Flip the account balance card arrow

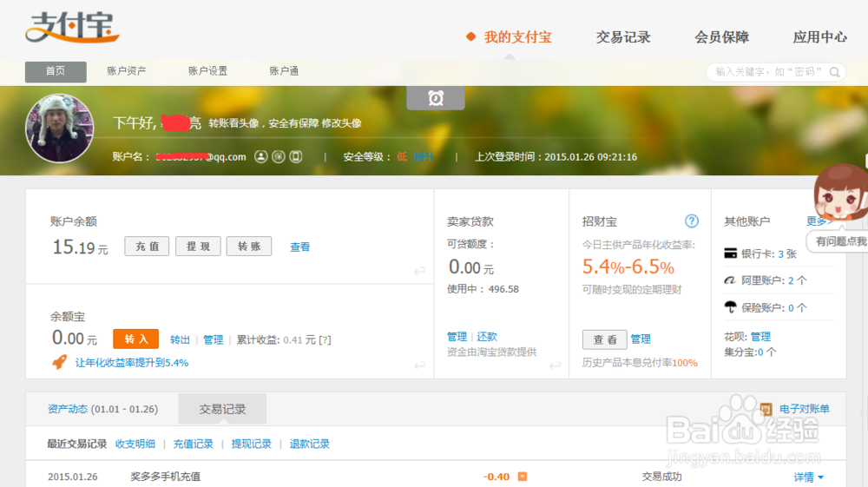tap(419, 271)
